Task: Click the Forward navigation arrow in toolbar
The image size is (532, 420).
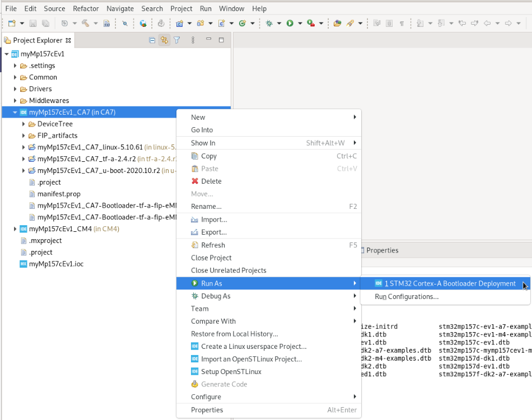Action: (x=508, y=23)
